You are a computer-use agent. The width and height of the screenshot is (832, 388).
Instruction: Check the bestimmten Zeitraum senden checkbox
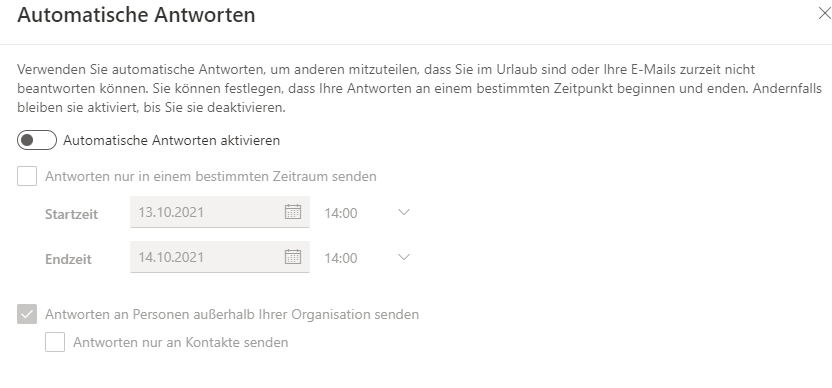(27, 176)
